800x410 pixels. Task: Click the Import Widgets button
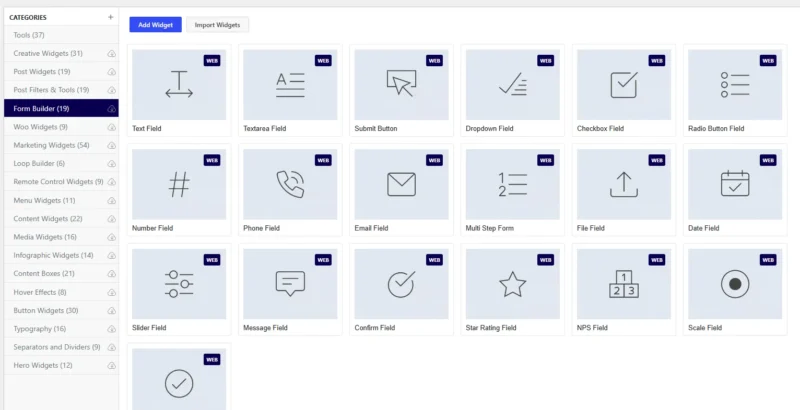(x=217, y=24)
